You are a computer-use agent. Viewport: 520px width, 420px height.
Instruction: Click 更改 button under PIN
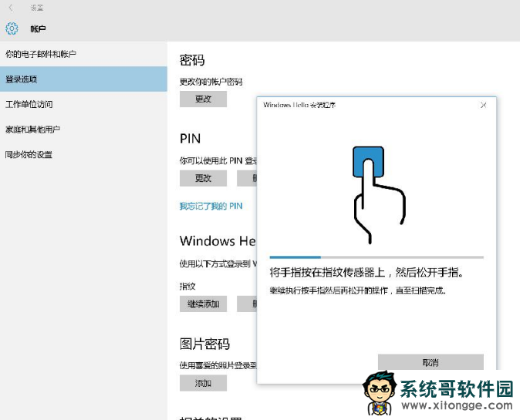(x=203, y=178)
